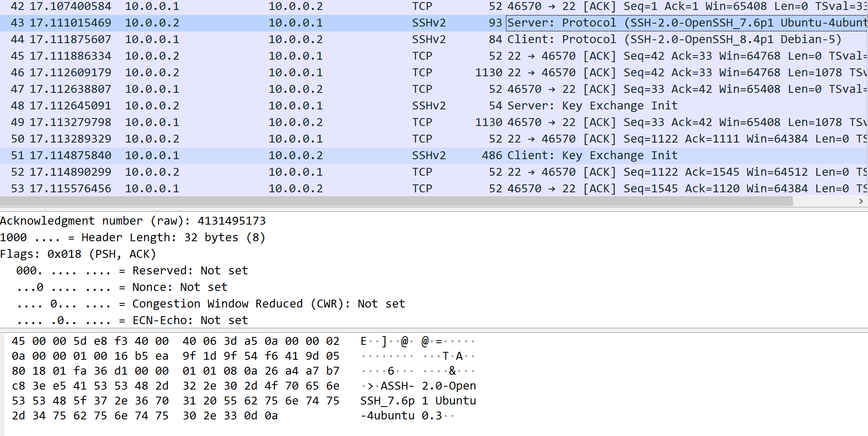
Task: Click source 10.0.0.2 in packet 48
Action: 152,106
